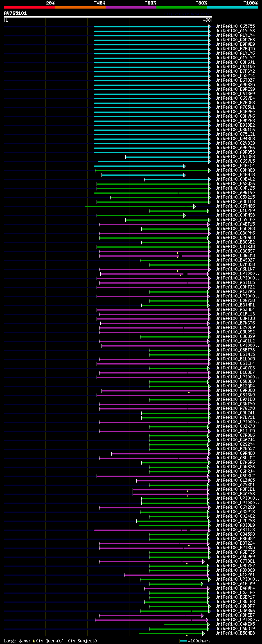Select UniRef100_Q8W156 label
This screenshot has width=262, height=644.
click(x=235, y=130)
